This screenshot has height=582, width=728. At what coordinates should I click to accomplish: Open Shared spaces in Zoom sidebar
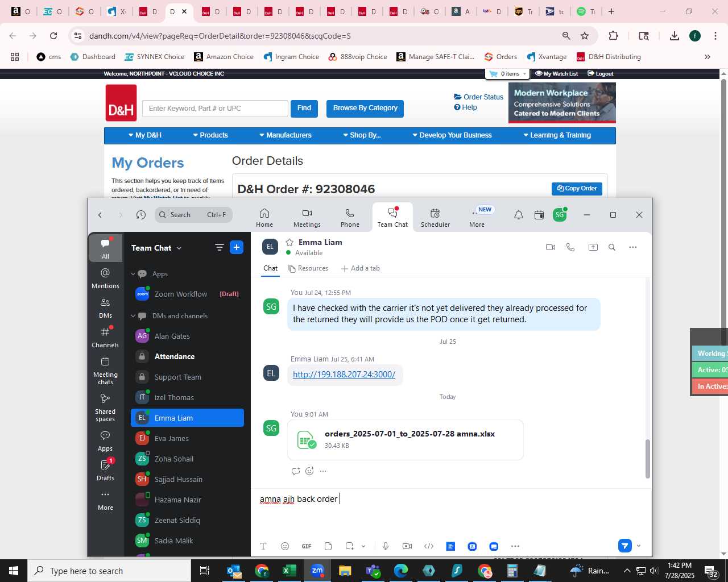pyautogui.click(x=105, y=408)
